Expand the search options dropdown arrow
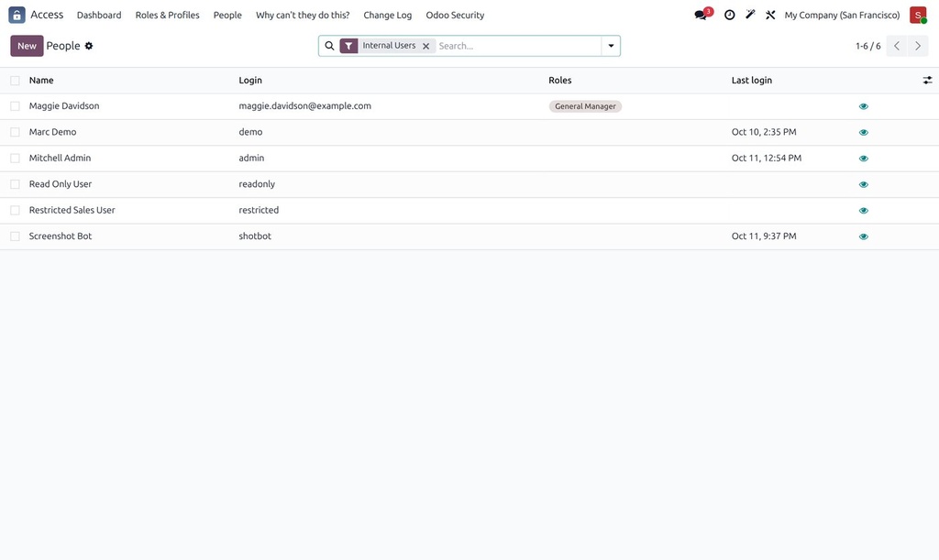This screenshot has height=560, width=939. click(611, 46)
